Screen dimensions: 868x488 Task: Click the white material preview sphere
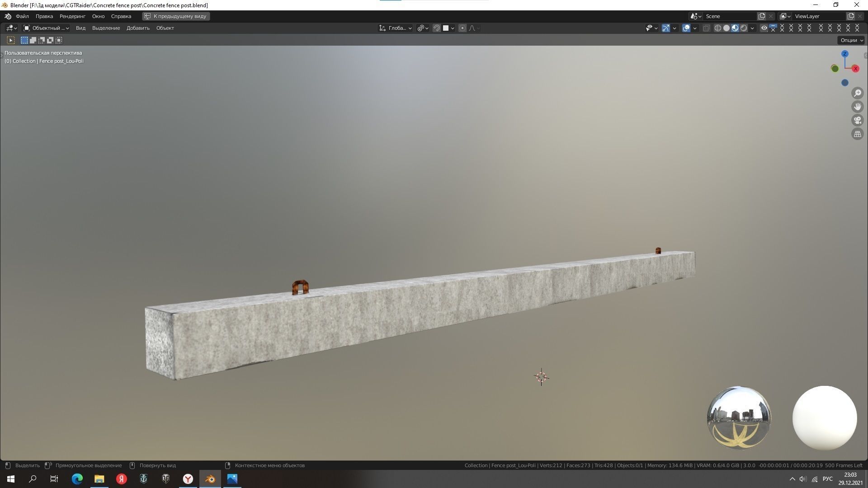[824, 418]
